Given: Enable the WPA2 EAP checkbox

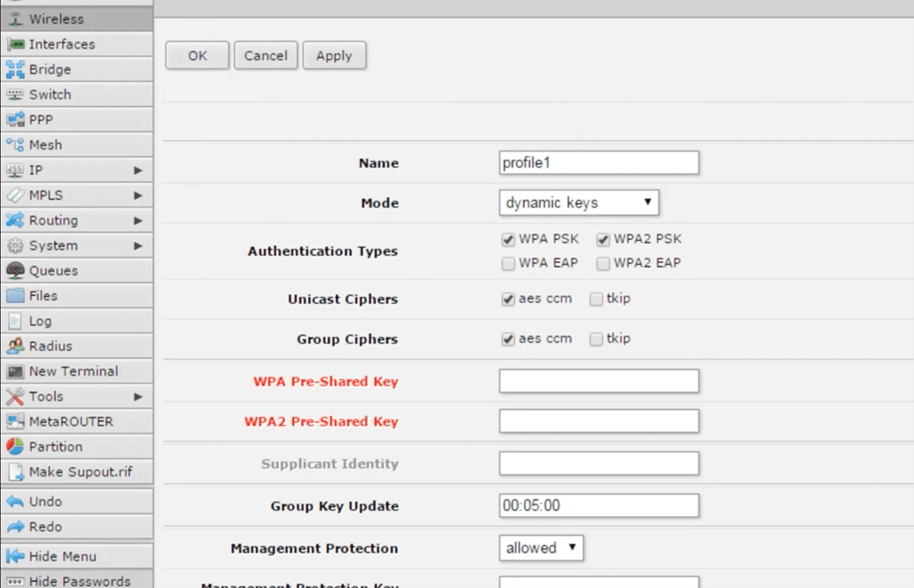Looking at the screenshot, I should (603, 263).
